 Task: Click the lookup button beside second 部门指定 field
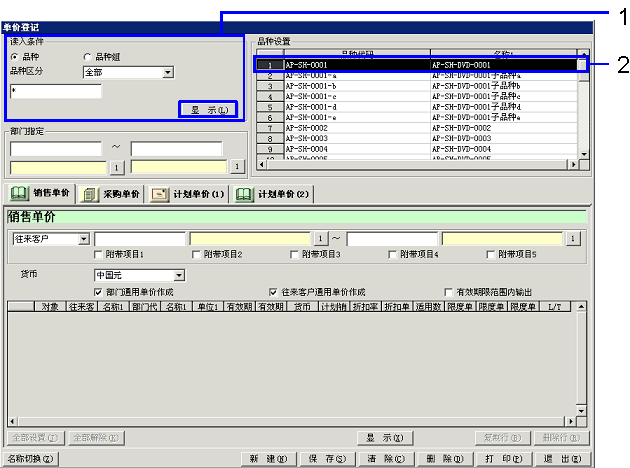[x=236, y=167]
